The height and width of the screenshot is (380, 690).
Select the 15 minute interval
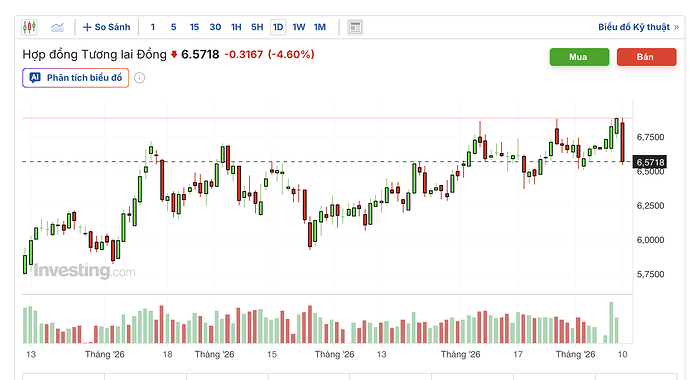tap(194, 27)
